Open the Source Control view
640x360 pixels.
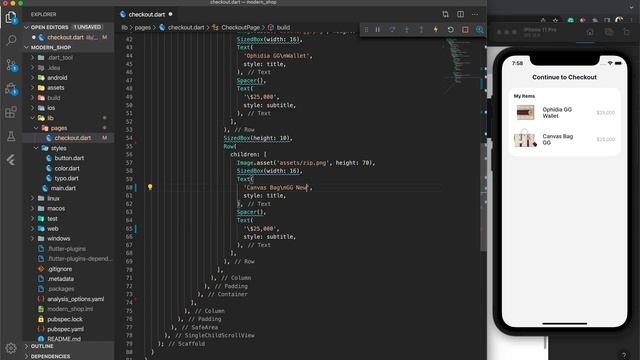(x=11, y=64)
